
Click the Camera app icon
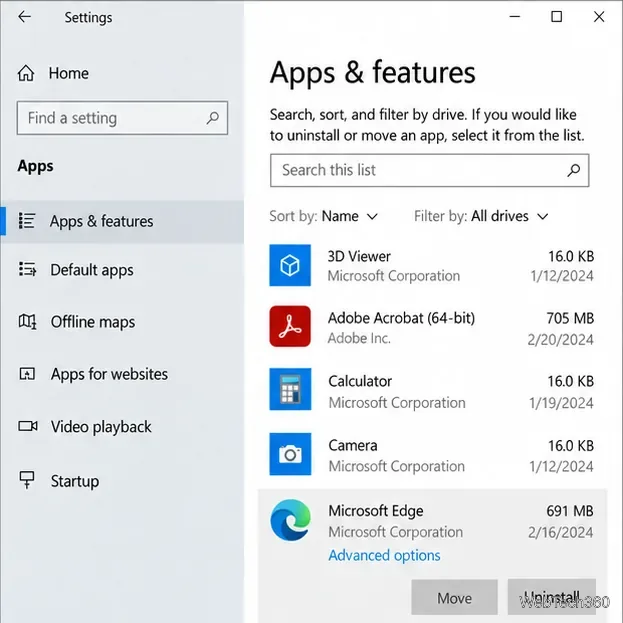click(x=290, y=454)
